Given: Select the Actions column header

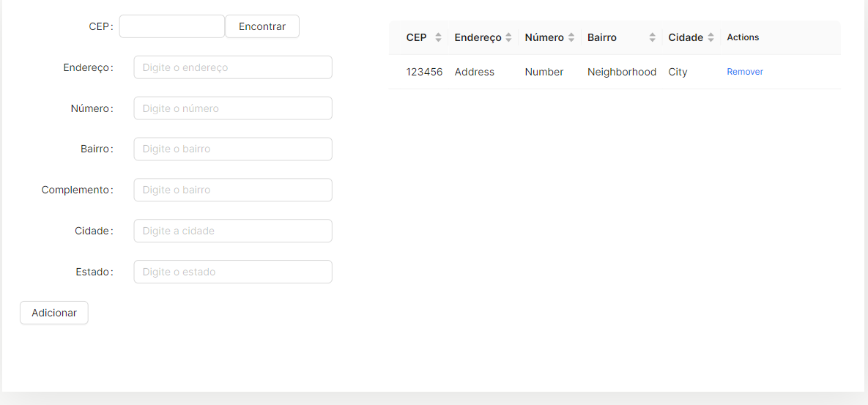Looking at the screenshot, I should [x=743, y=37].
